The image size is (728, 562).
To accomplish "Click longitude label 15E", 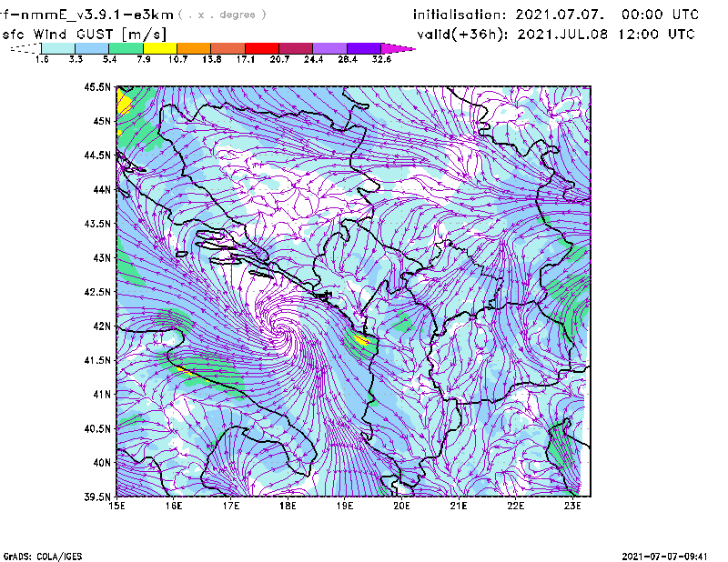I will [x=117, y=506].
